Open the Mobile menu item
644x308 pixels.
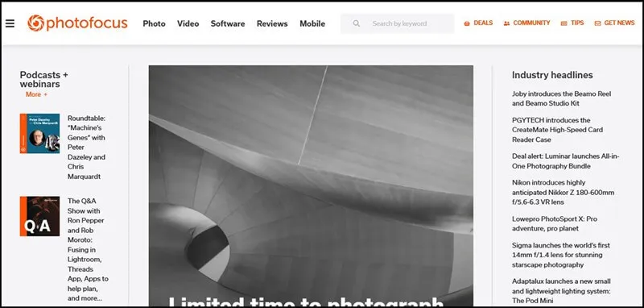(312, 23)
